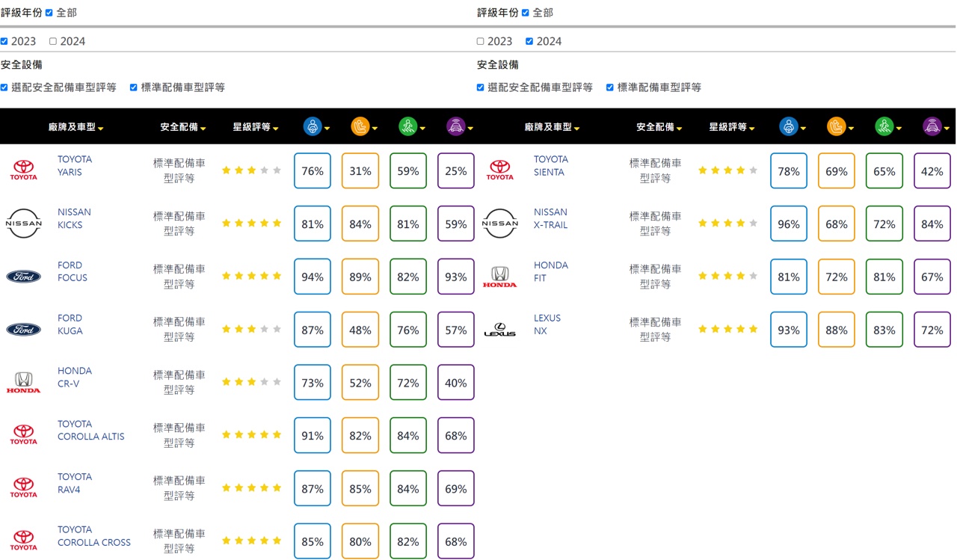957x560 pixels.
Task: Click Lexus NX 83% pedestrian score box
Action: [x=884, y=330]
